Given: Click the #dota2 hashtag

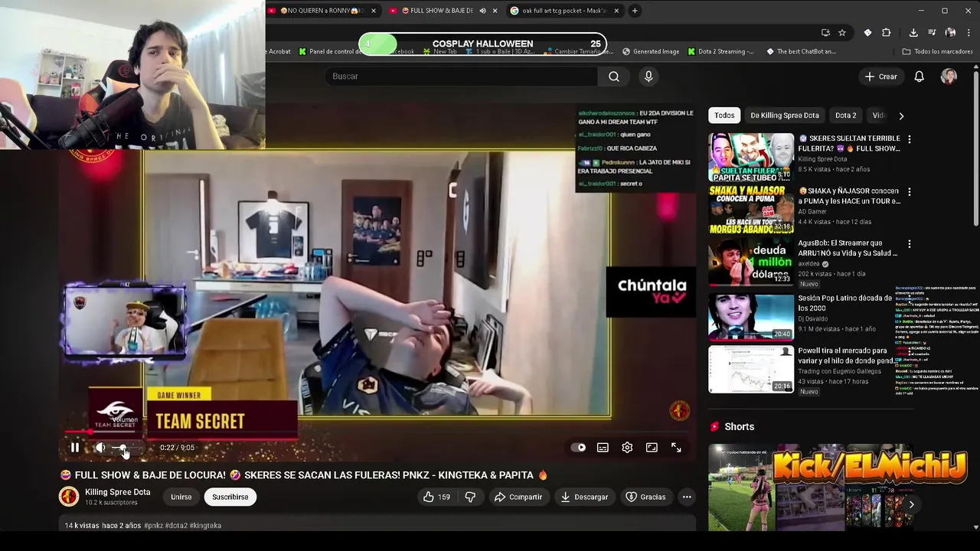Looking at the screenshot, I should 175,526.
